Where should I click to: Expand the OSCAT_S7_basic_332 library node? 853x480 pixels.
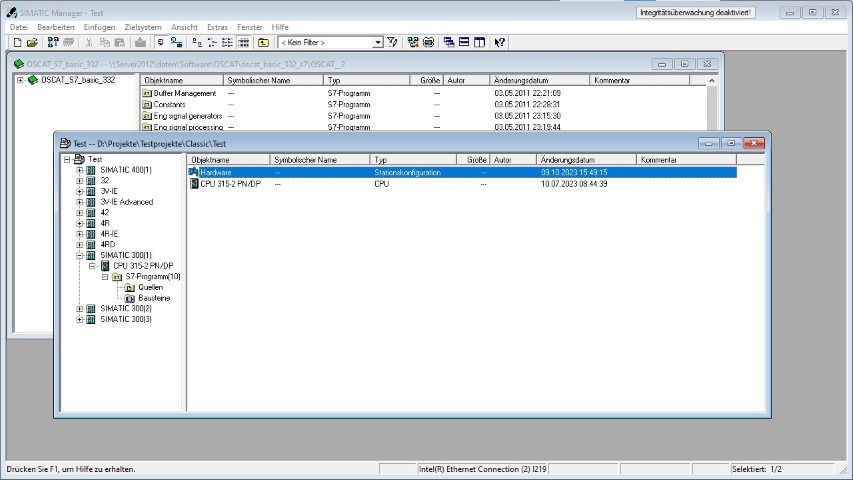pos(20,80)
